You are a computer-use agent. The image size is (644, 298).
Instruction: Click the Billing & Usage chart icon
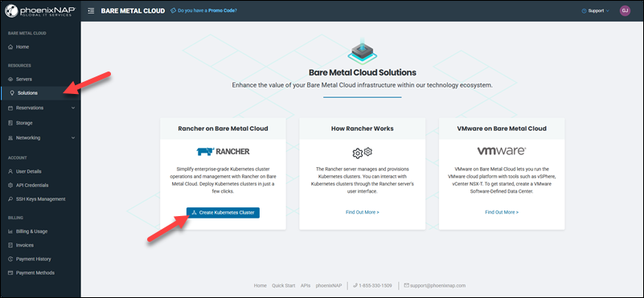pos(10,231)
